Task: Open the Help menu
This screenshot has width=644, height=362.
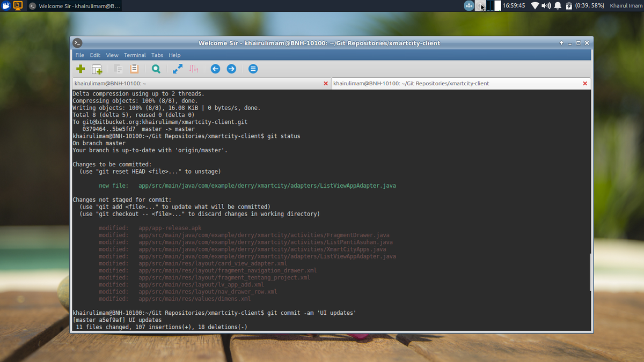Action: click(x=174, y=55)
